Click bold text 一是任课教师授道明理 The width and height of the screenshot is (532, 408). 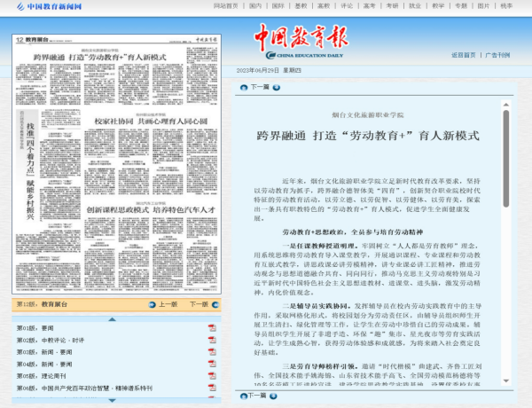(320, 246)
